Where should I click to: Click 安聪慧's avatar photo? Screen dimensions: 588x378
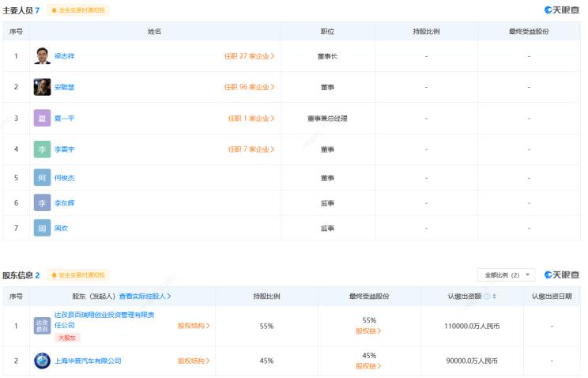[42, 87]
